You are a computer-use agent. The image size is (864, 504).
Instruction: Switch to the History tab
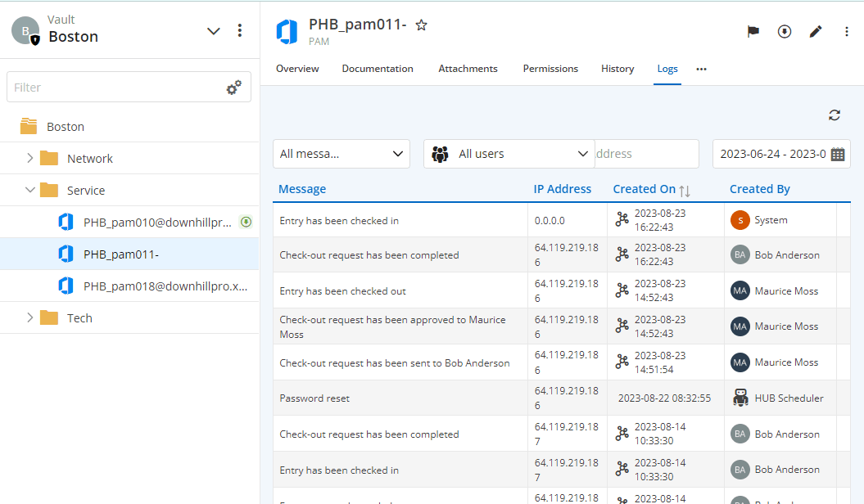[x=617, y=69]
